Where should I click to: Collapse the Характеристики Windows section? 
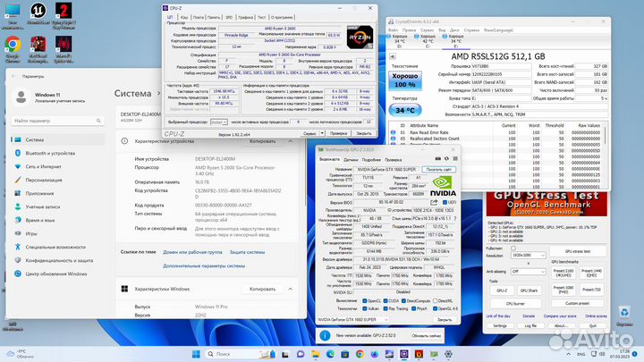[x=291, y=289]
